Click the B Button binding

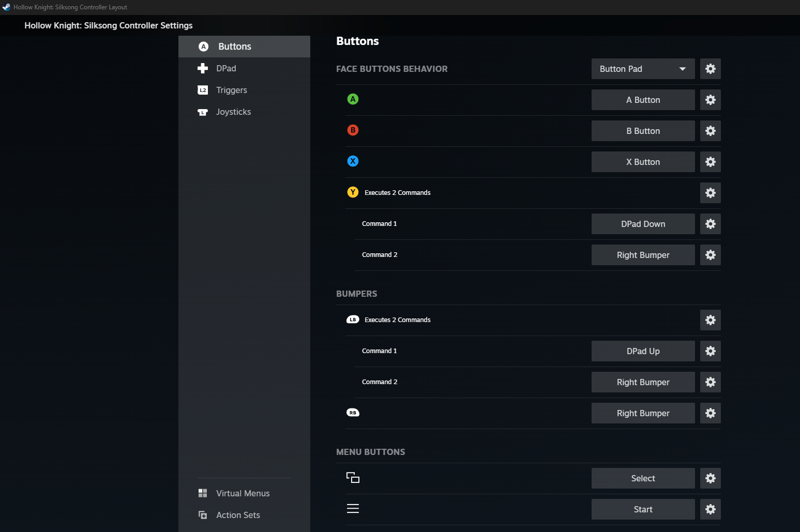[x=643, y=131]
